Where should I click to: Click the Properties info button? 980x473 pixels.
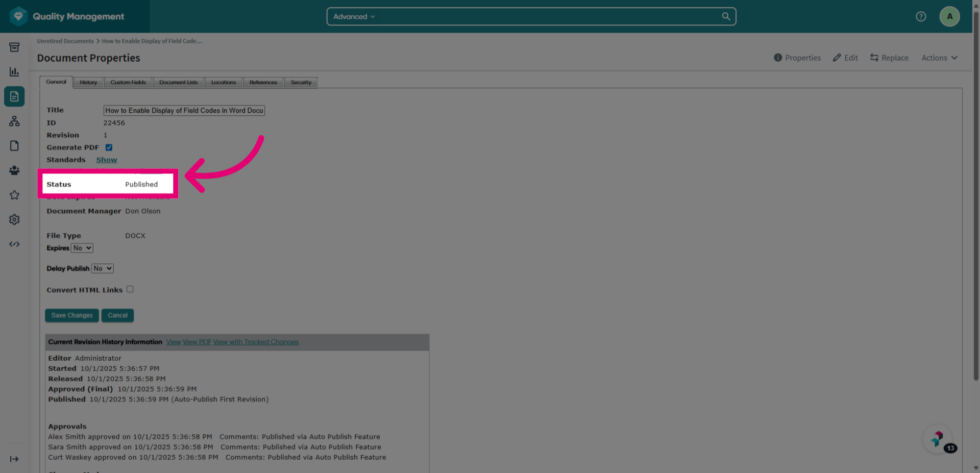[797, 58]
